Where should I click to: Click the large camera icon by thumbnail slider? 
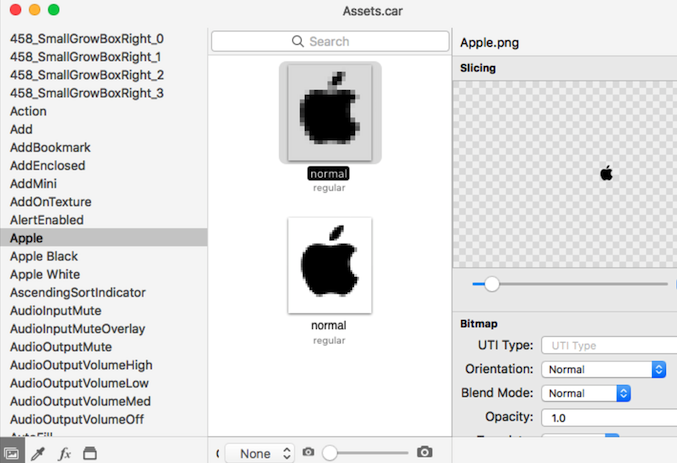point(424,452)
